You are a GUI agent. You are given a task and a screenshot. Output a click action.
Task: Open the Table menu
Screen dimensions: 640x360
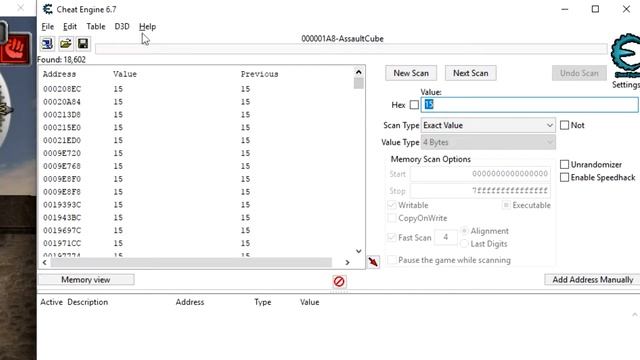coord(96,27)
